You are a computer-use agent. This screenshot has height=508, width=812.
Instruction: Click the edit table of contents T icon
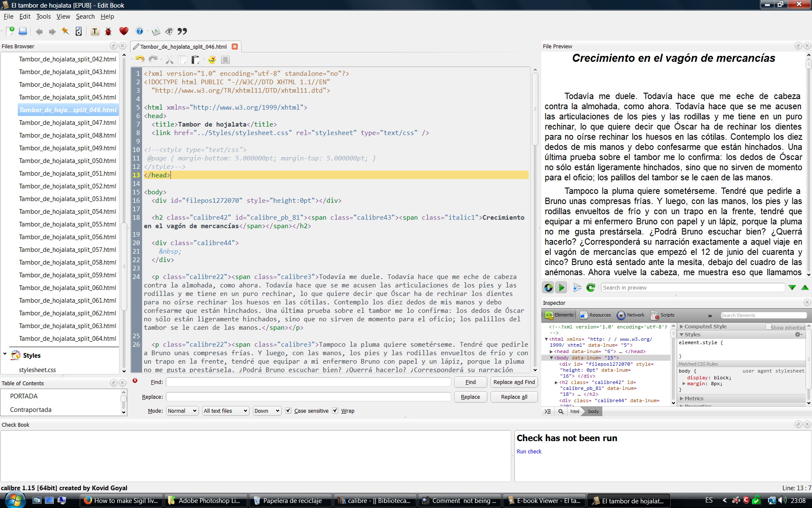95,31
